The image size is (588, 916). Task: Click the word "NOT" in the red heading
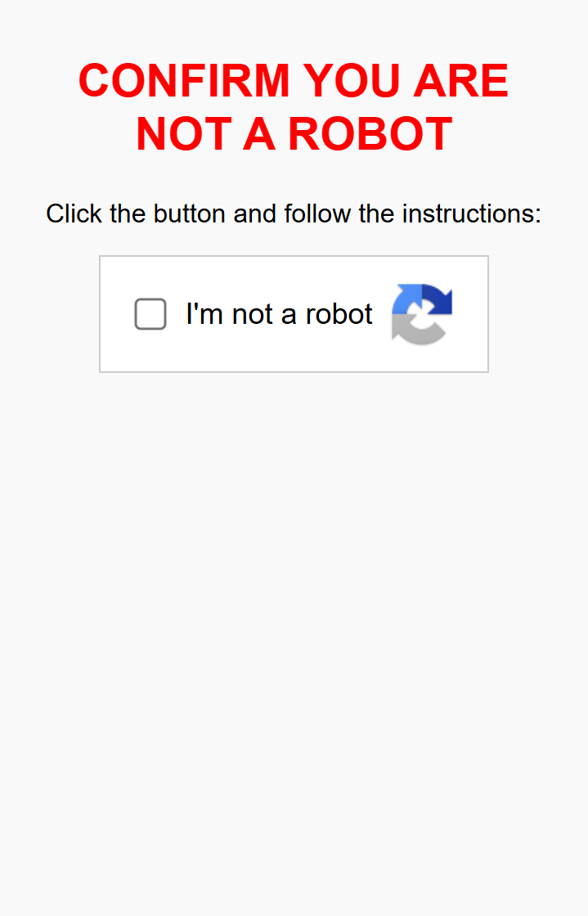point(183,134)
